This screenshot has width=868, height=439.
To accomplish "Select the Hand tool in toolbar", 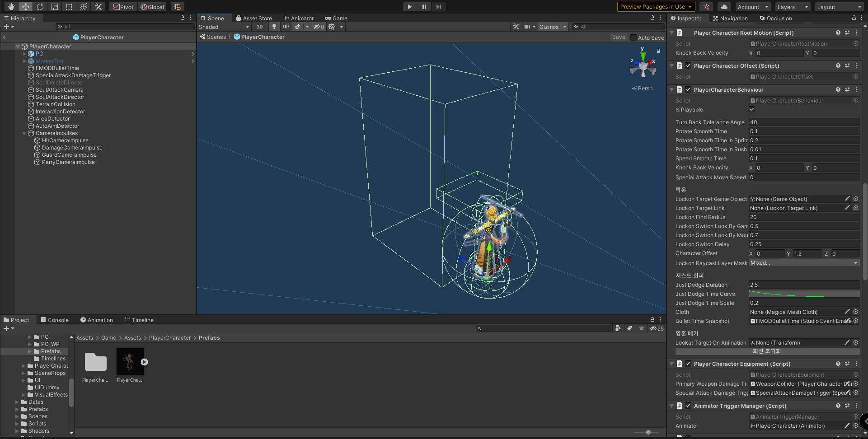I will (11, 7).
